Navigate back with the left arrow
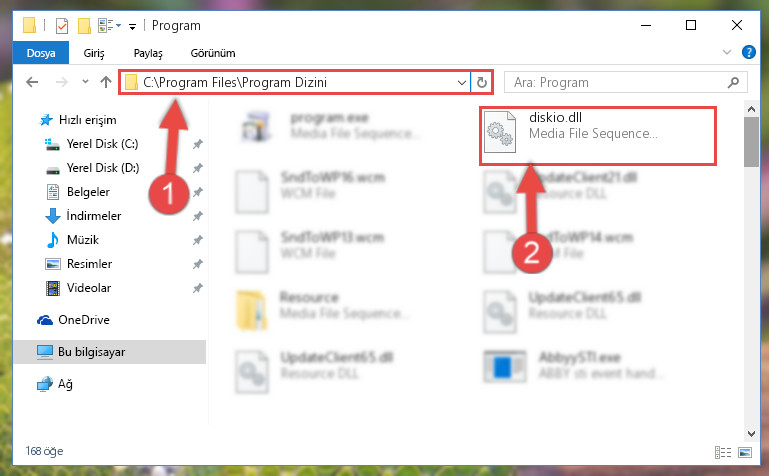Screen dimensions: 769x476 32,82
